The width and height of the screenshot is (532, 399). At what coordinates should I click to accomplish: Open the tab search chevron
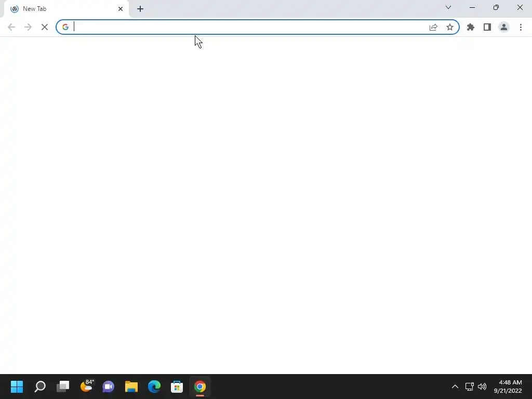(x=448, y=7)
